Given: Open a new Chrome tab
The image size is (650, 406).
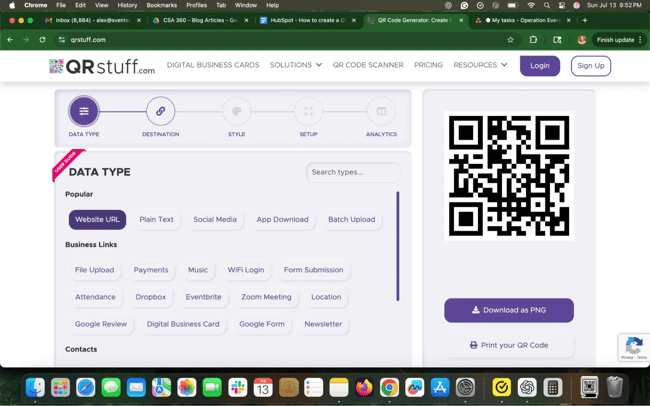Looking at the screenshot, I should [585, 20].
